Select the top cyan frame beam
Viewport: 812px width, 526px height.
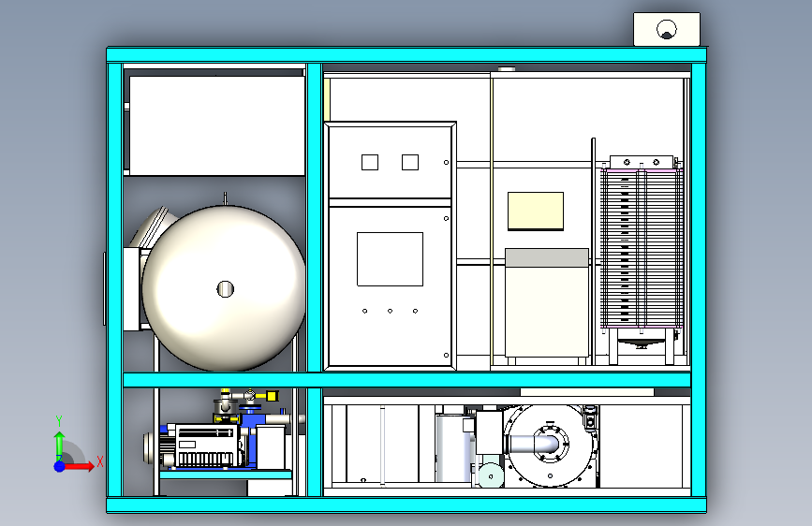pos(406,54)
